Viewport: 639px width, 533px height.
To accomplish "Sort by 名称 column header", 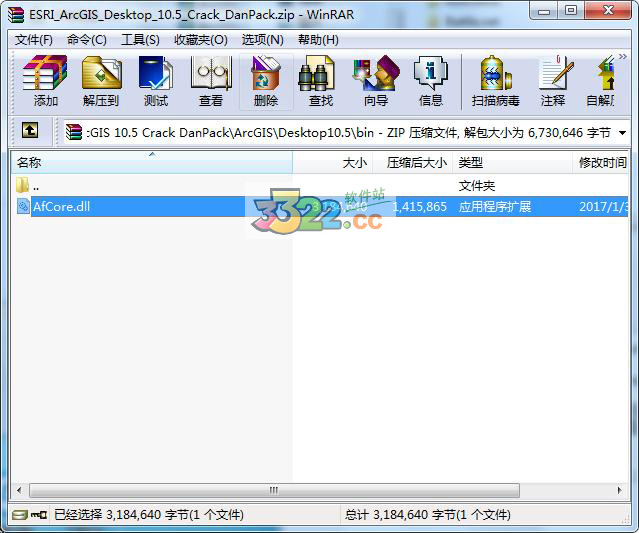I will click(x=151, y=163).
